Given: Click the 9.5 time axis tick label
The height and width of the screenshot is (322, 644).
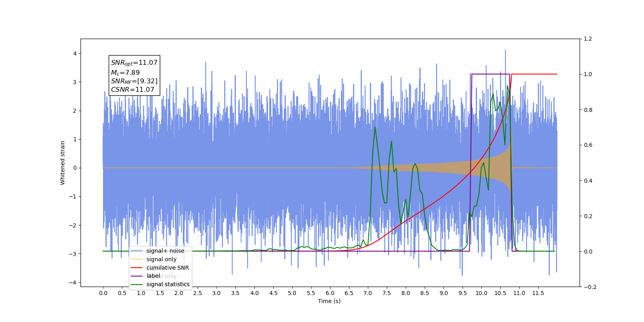Looking at the screenshot, I should (462, 293).
